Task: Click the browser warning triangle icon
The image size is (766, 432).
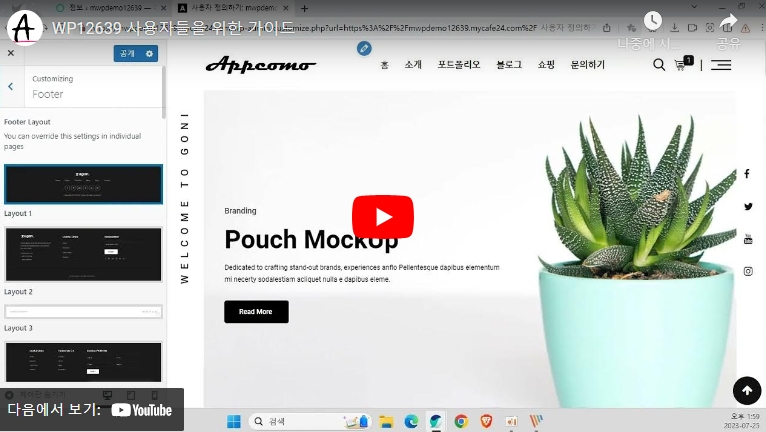Action: pos(745,28)
